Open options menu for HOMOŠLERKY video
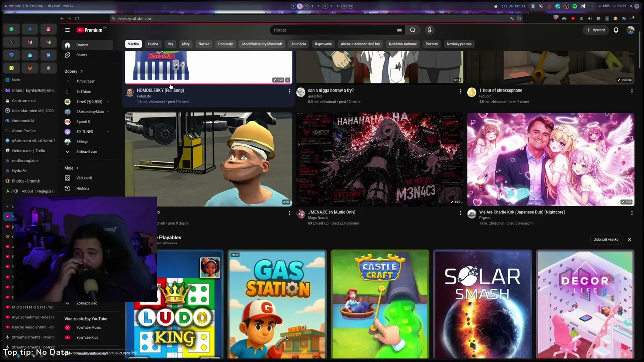Screen dimensions: 644x362 tap(289, 92)
